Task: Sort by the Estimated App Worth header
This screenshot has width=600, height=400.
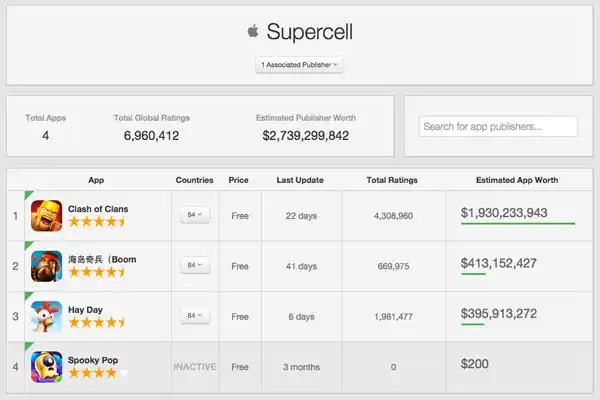Action: coord(517,180)
